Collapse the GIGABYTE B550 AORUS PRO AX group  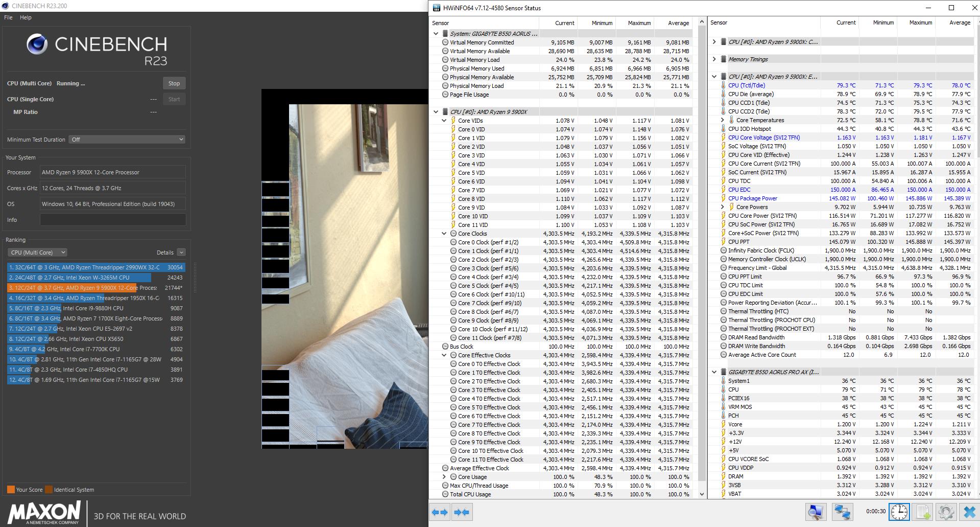pos(714,372)
